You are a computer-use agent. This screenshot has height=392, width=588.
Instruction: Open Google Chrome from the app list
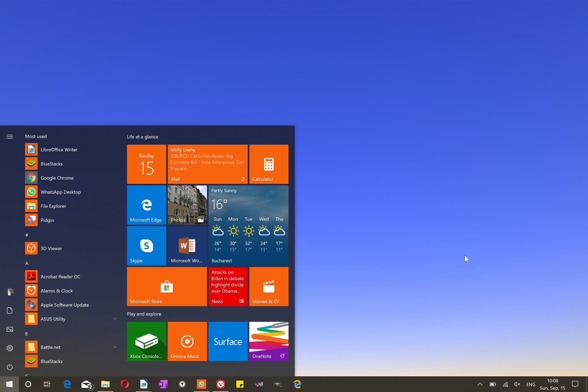72,178
